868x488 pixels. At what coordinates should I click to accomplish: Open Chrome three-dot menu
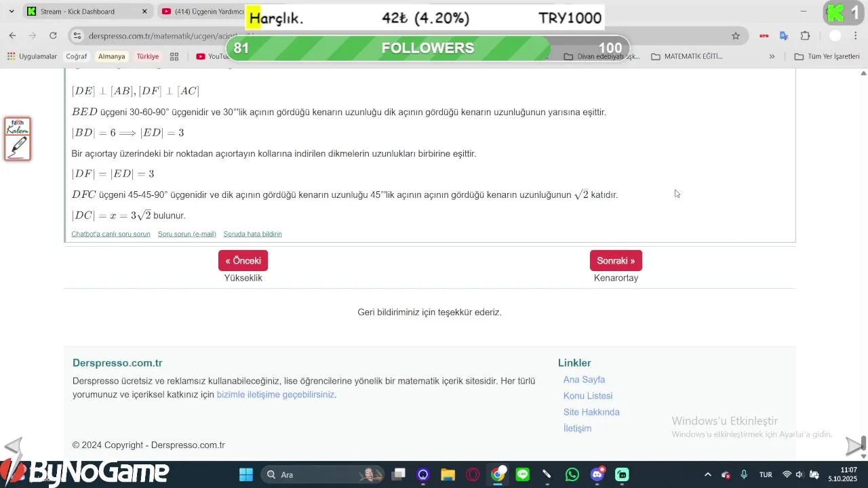click(856, 36)
